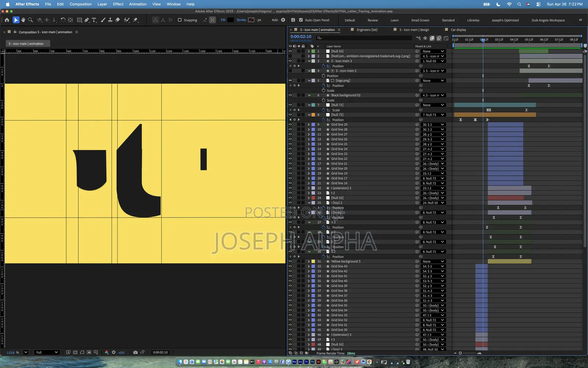Open Composition mini-flowchart icon in timeline
The width and height of the screenshot is (588, 368).
click(x=418, y=38)
